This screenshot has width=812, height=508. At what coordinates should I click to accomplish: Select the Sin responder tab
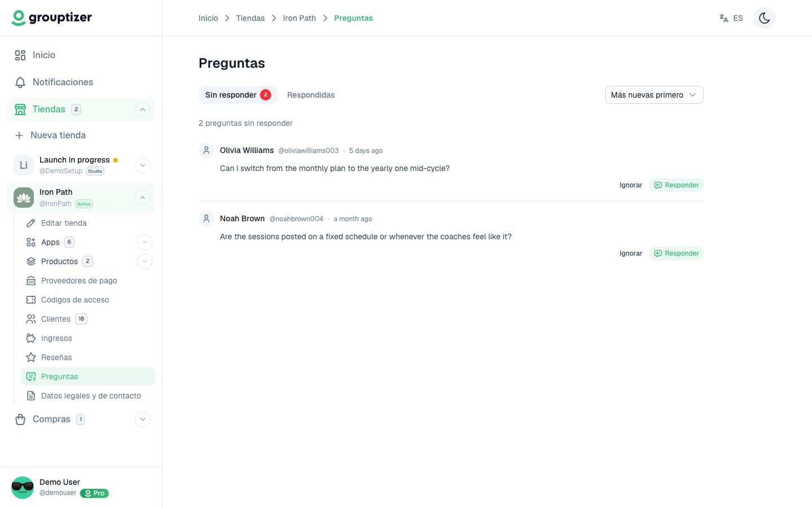tap(238, 95)
